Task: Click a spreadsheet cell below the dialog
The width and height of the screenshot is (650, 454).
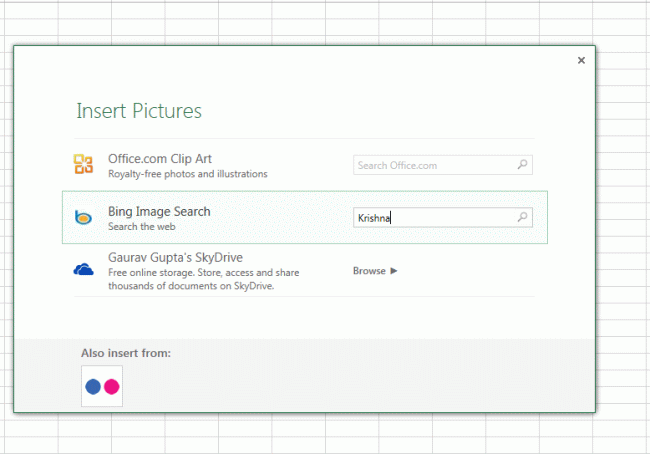Action: pyautogui.click(x=300, y=435)
